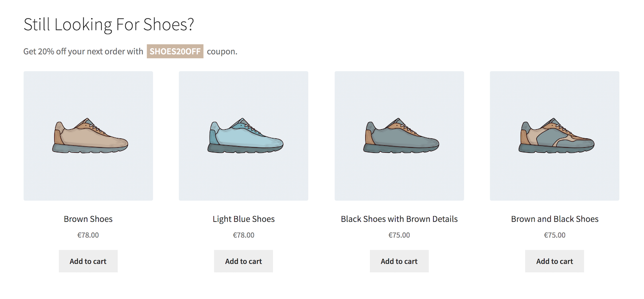The height and width of the screenshot is (299, 644).
Task: Add Black Shoes with Brown Details to cart
Action: (399, 261)
